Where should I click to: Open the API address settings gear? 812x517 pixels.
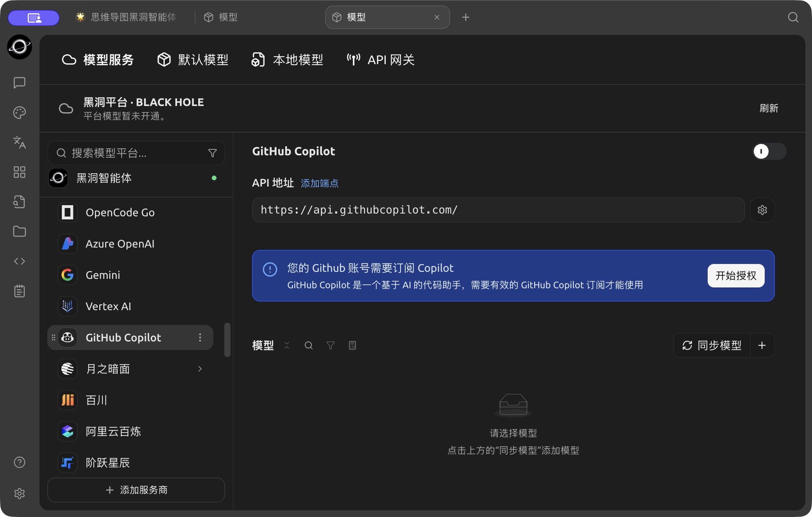coord(762,210)
